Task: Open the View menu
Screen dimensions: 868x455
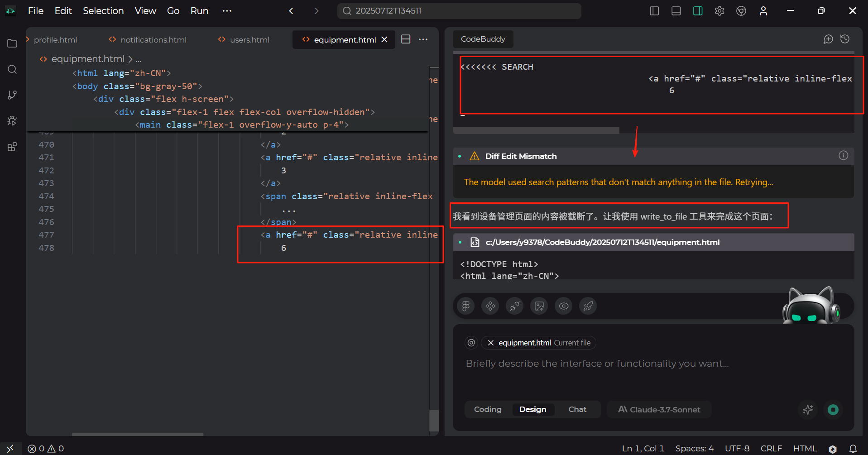Action: [x=145, y=11]
